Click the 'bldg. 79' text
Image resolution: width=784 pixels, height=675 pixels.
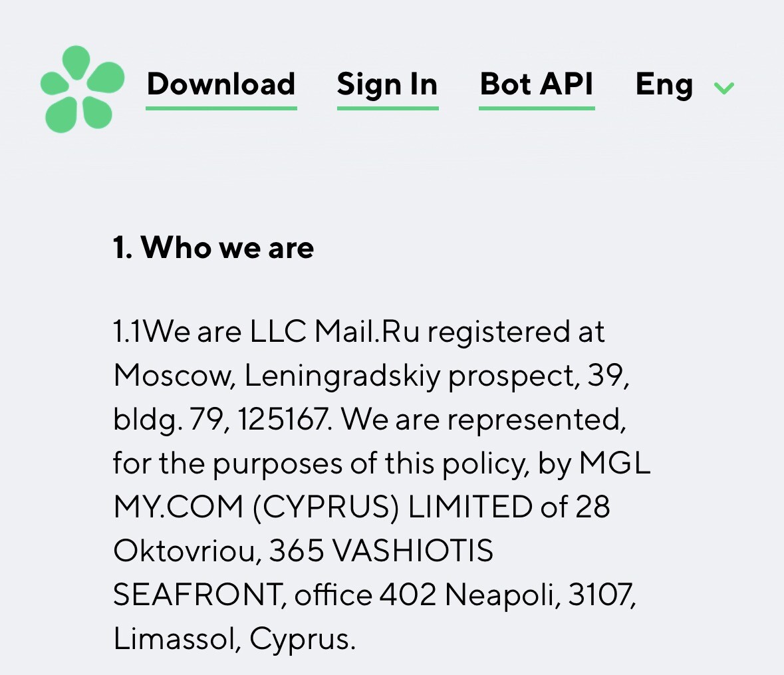pyautogui.click(x=168, y=420)
